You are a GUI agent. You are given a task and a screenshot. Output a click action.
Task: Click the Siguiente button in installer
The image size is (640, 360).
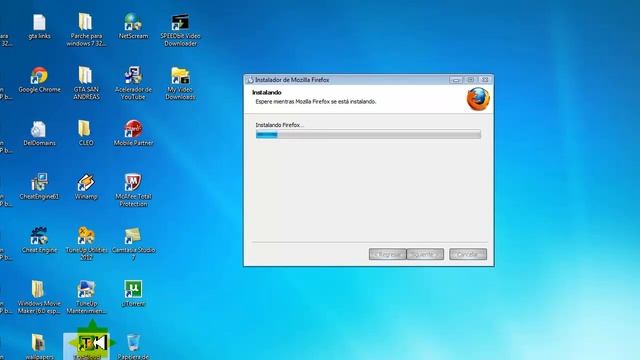[x=425, y=254]
